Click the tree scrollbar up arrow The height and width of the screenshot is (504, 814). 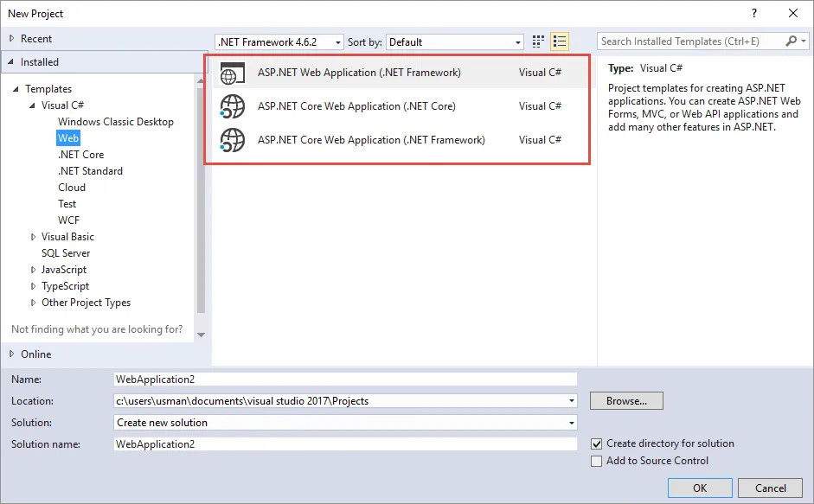[201, 81]
